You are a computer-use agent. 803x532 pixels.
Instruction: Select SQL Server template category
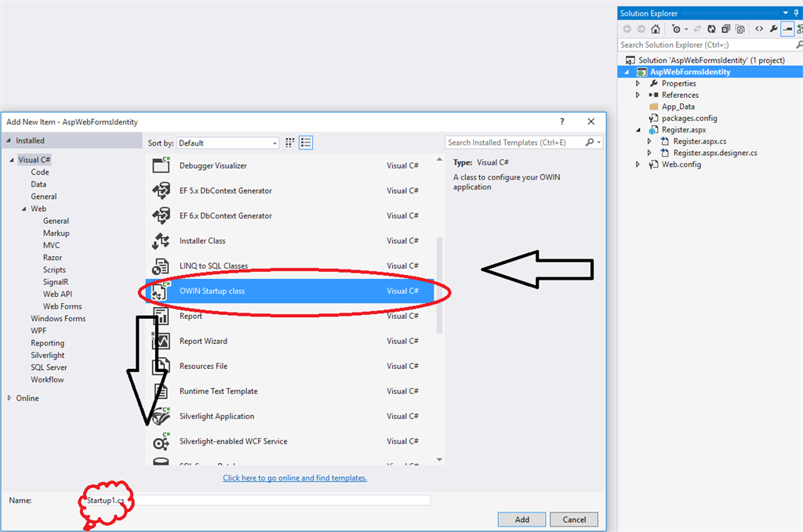point(49,367)
